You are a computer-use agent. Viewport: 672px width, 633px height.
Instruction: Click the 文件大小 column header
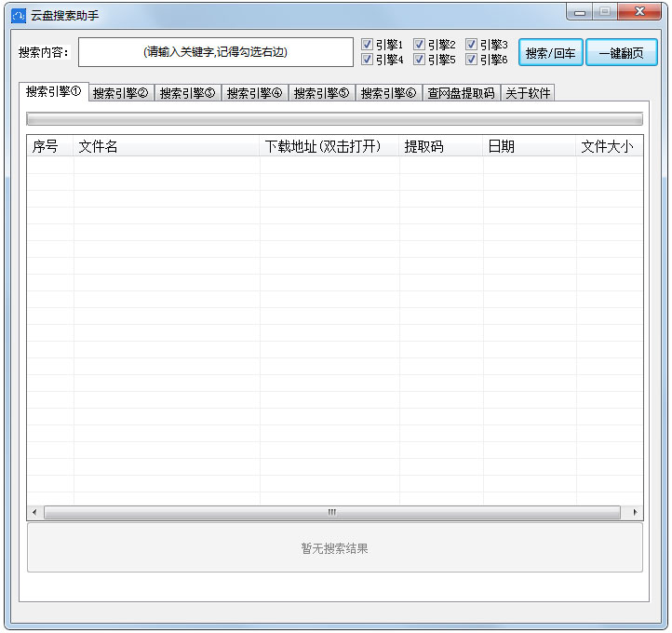click(x=609, y=146)
